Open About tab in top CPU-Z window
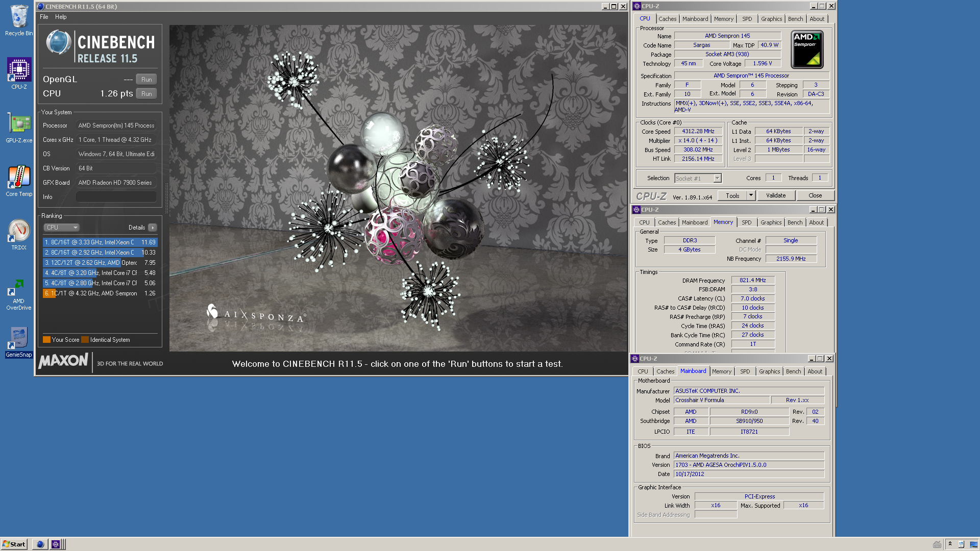 [817, 19]
